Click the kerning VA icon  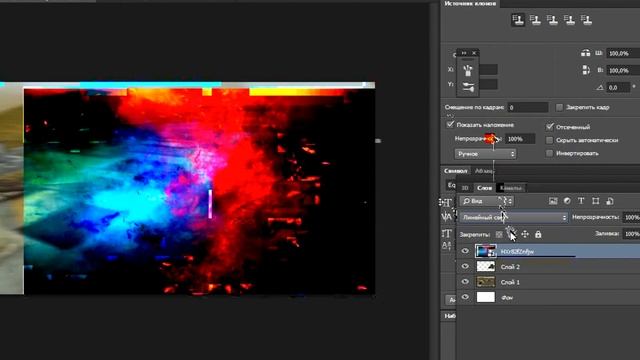(446, 217)
